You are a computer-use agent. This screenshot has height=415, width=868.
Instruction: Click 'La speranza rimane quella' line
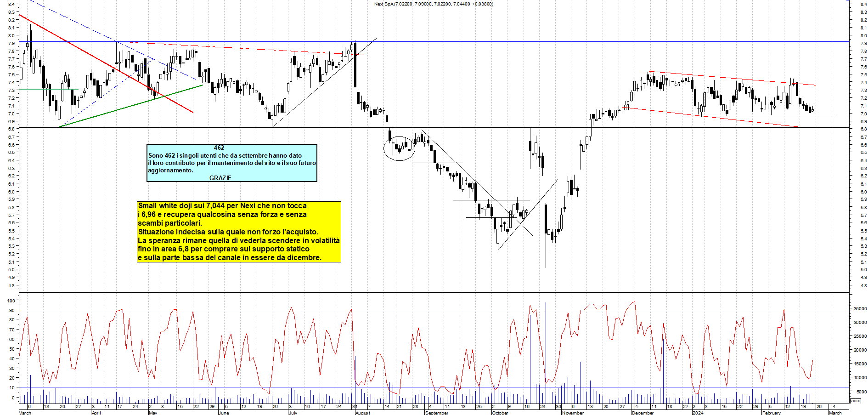pyautogui.click(x=239, y=240)
